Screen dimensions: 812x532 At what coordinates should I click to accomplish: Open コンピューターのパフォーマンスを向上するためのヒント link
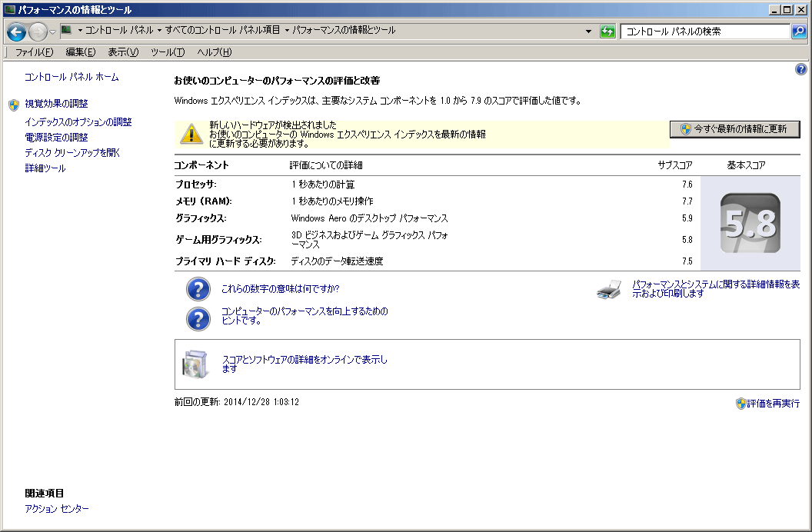pyautogui.click(x=304, y=316)
